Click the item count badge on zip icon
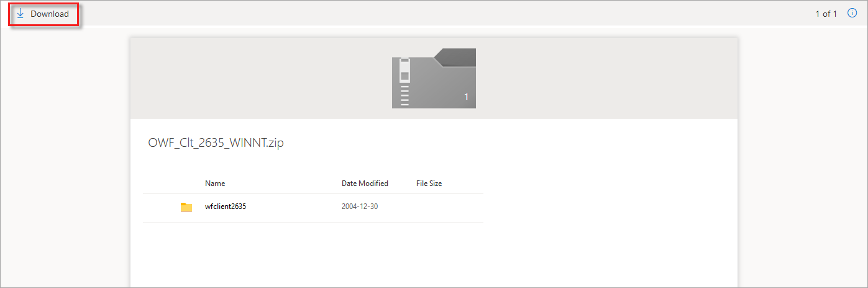The width and height of the screenshot is (868, 288). click(466, 97)
